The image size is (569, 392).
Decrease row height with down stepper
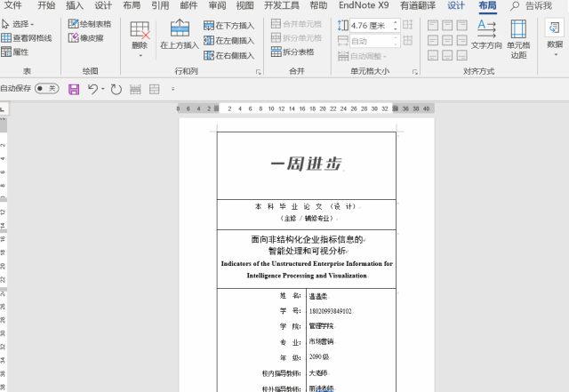pyautogui.click(x=396, y=28)
